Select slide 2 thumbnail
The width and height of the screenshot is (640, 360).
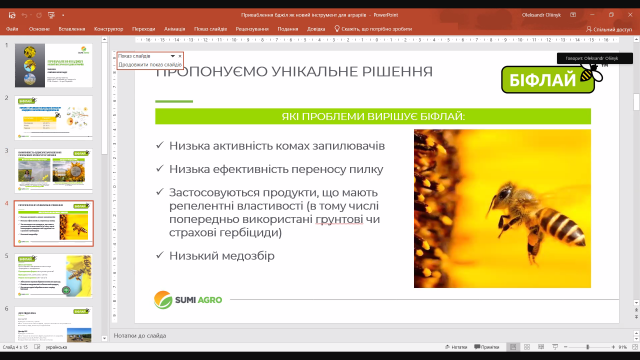pos(53,118)
